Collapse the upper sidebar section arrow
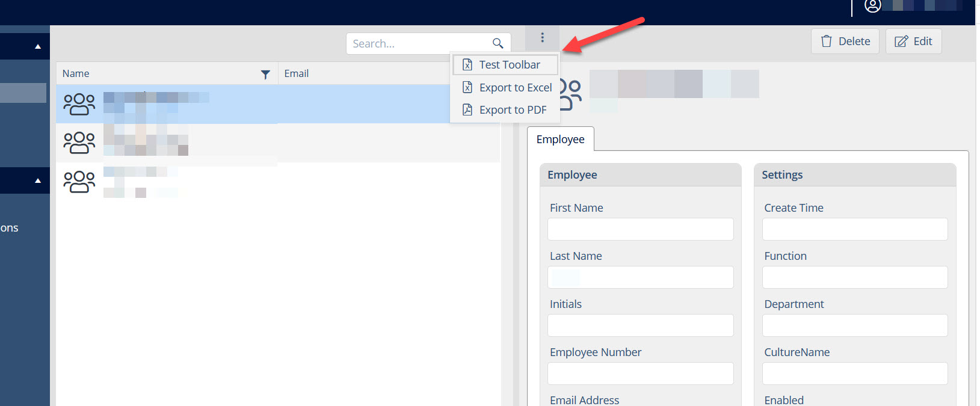The image size is (980, 406). coord(38,46)
